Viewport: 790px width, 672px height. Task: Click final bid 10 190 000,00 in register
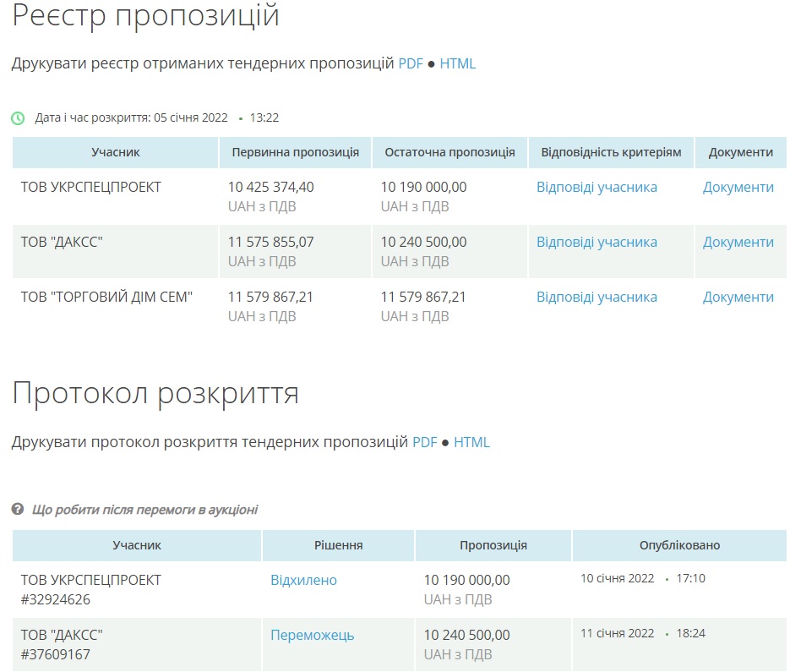tap(423, 187)
